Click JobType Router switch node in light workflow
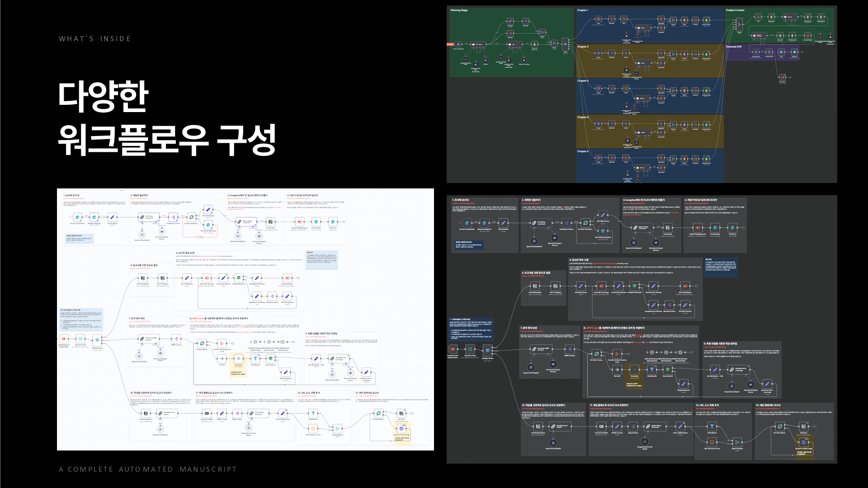Screen dimensions: 868x488 pos(97,340)
